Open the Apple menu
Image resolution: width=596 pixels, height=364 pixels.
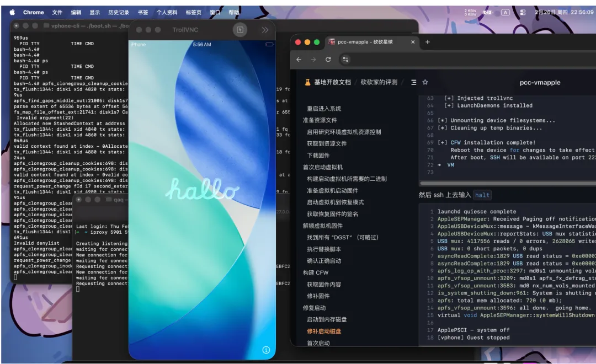pyautogui.click(x=12, y=12)
